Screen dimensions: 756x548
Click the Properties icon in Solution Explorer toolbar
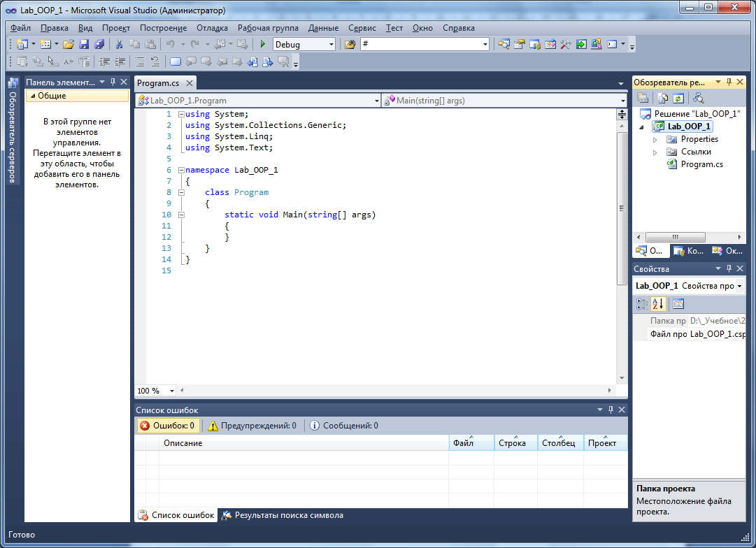[643, 99]
